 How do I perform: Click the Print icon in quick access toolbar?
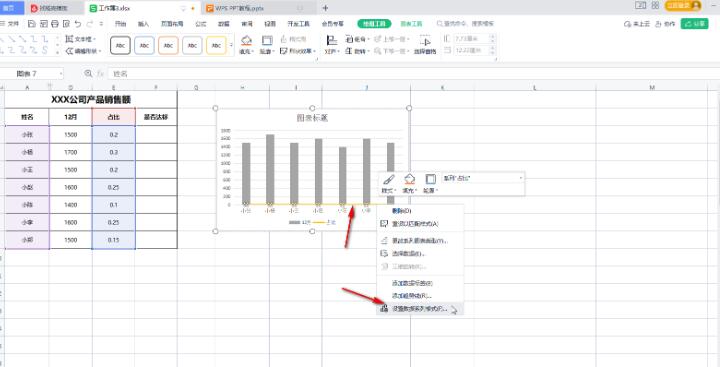pyautogui.click(x=55, y=23)
